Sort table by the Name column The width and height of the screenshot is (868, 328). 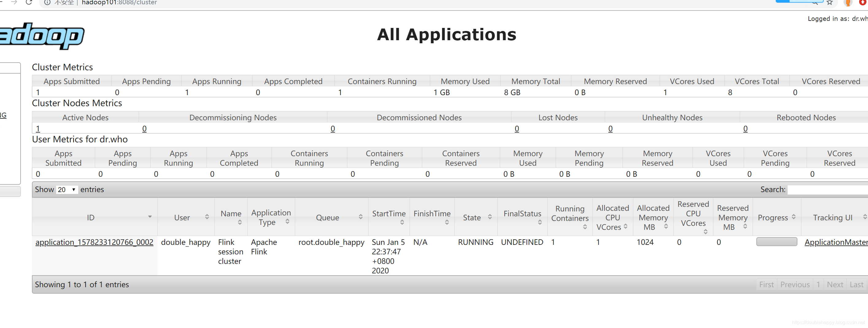point(240,222)
